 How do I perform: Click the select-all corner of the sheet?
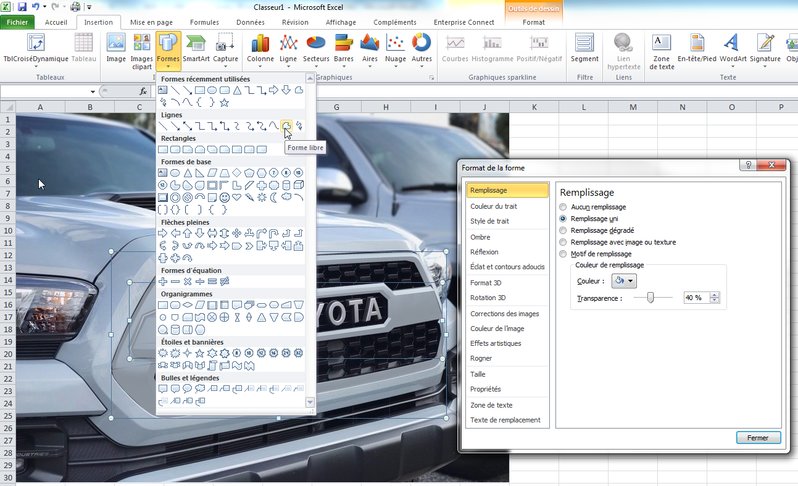pyautogui.click(x=8, y=107)
